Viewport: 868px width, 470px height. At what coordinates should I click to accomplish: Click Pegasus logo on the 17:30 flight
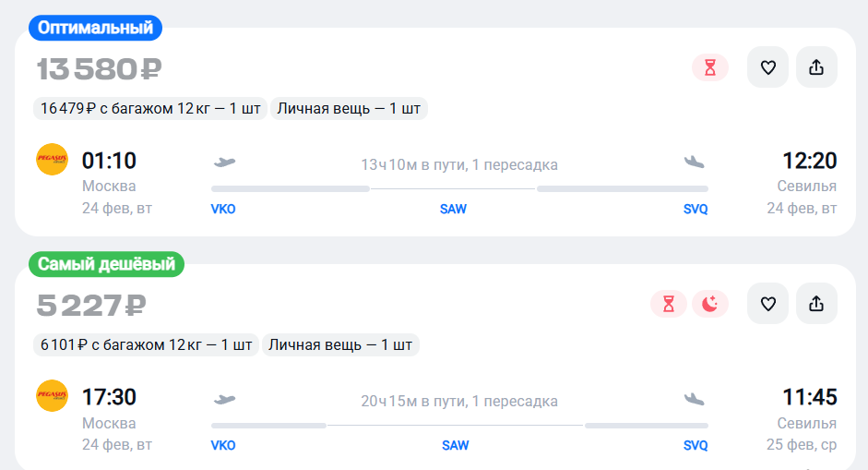(52, 397)
